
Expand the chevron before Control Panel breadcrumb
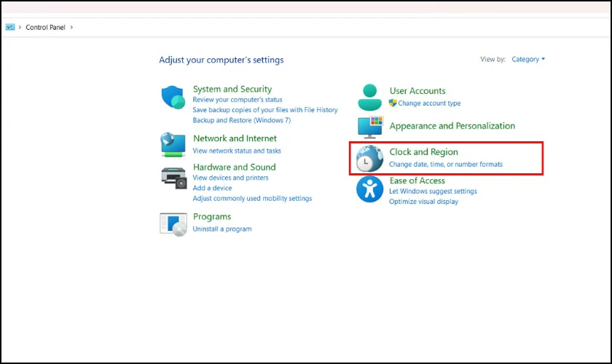pos(20,28)
